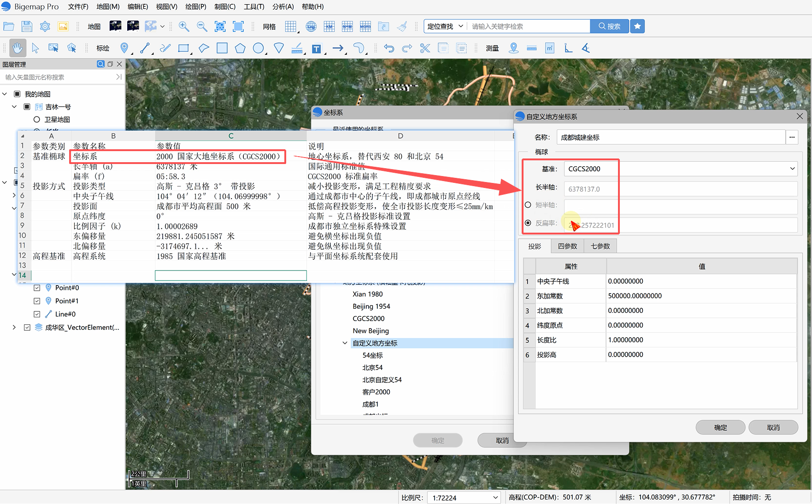Screen dimensions: 812x504
Task: Switch to the 七参数 tab
Action: (x=600, y=246)
